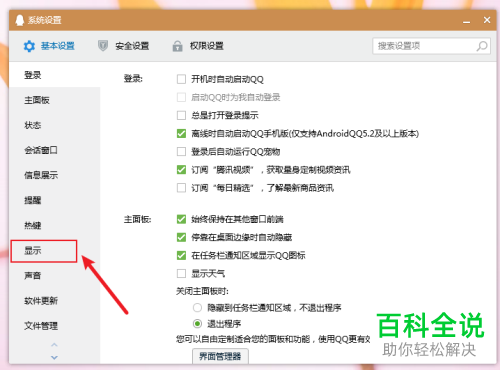Uncheck 停靠在桌面边缘时自动隐藏
Image resolution: width=500 pixels, height=370 pixels.
click(x=181, y=237)
